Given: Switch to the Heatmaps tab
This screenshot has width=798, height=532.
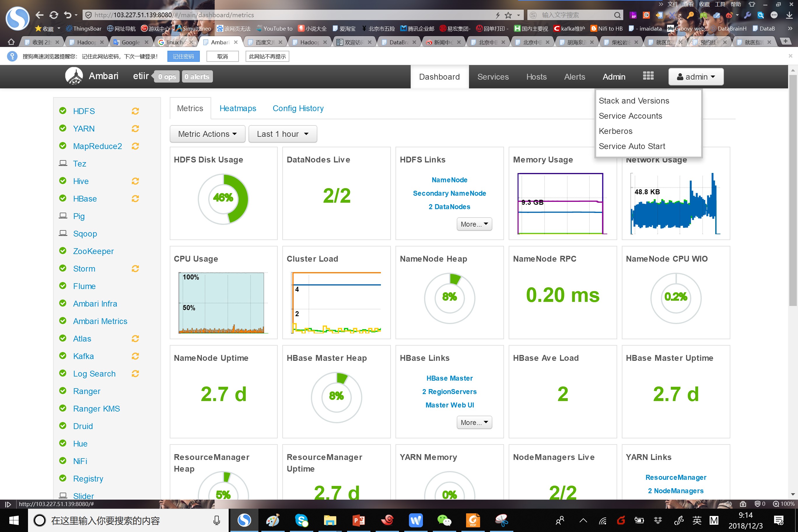Looking at the screenshot, I should click(x=237, y=108).
